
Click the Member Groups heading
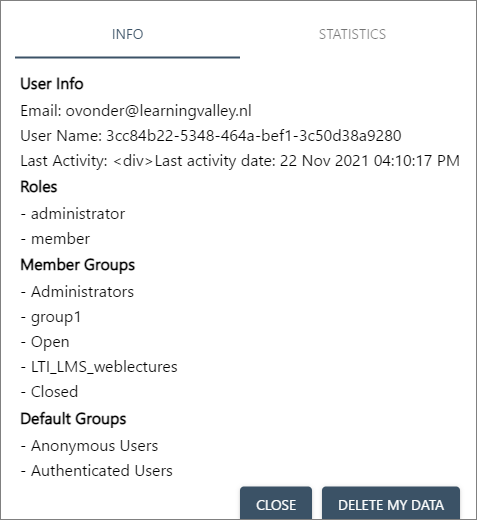click(x=78, y=265)
